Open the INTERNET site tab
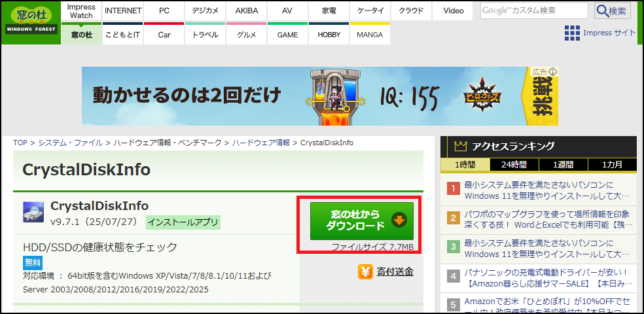644x314 pixels. tap(123, 11)
